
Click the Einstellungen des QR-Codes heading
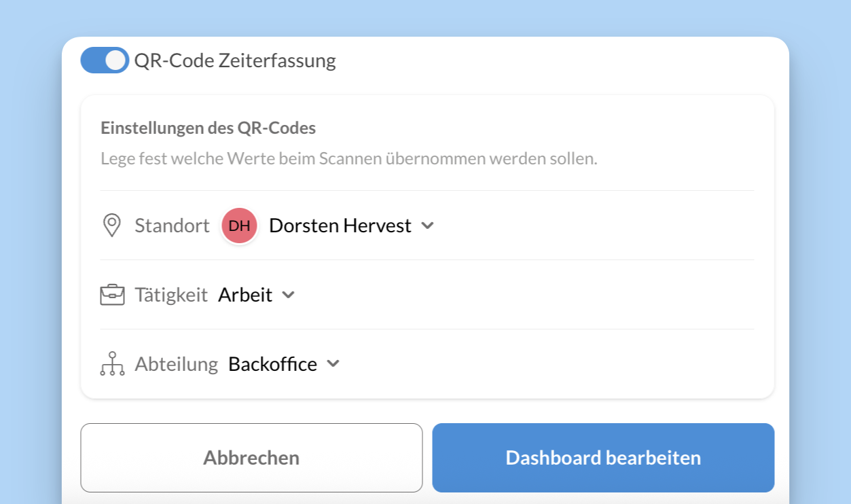tap(208, 128)
